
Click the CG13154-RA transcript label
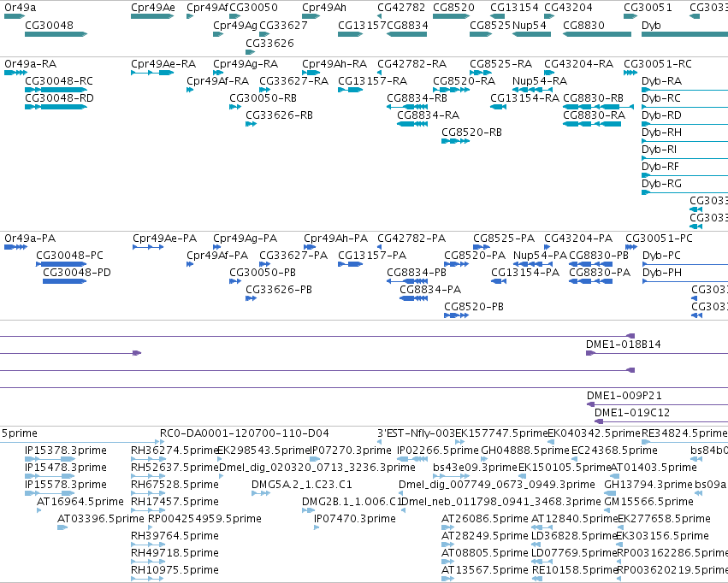pos(524,97)
